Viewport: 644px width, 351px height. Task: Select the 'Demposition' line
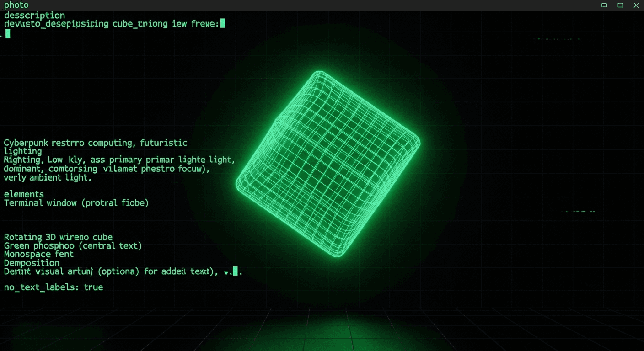32,263
